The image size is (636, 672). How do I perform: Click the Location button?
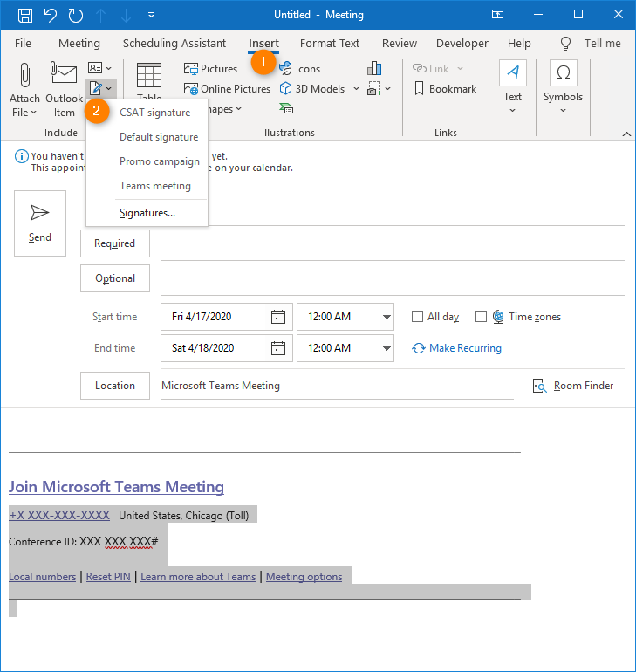115,386
